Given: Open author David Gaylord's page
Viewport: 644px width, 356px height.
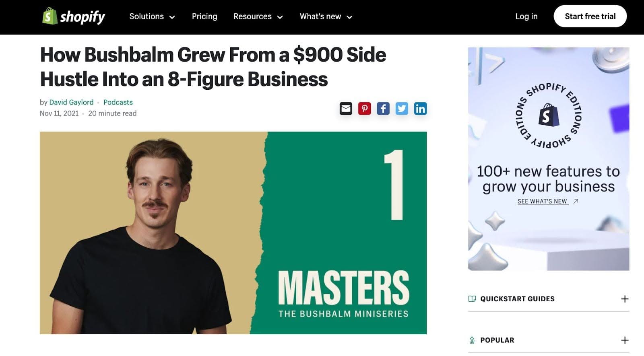Looking at the screenshot, I should click(x=71, y=102).
